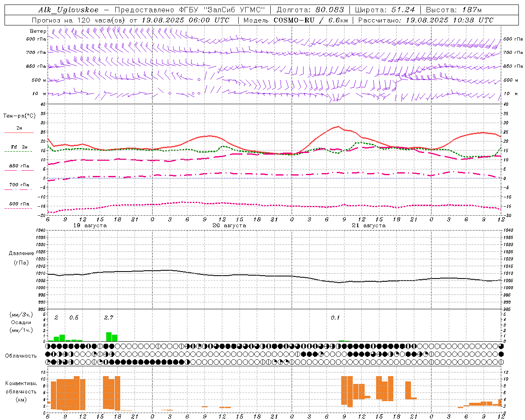
Task: Click the 20 августа date label
Action: pyautogui.click(x=229, y=226)
